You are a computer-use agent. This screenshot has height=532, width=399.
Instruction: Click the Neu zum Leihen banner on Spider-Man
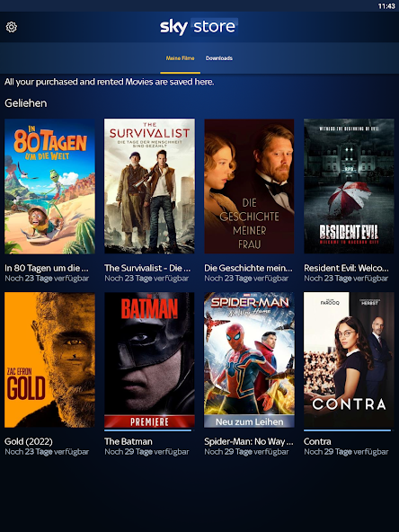pyautogui.click(x=250, y=421)
